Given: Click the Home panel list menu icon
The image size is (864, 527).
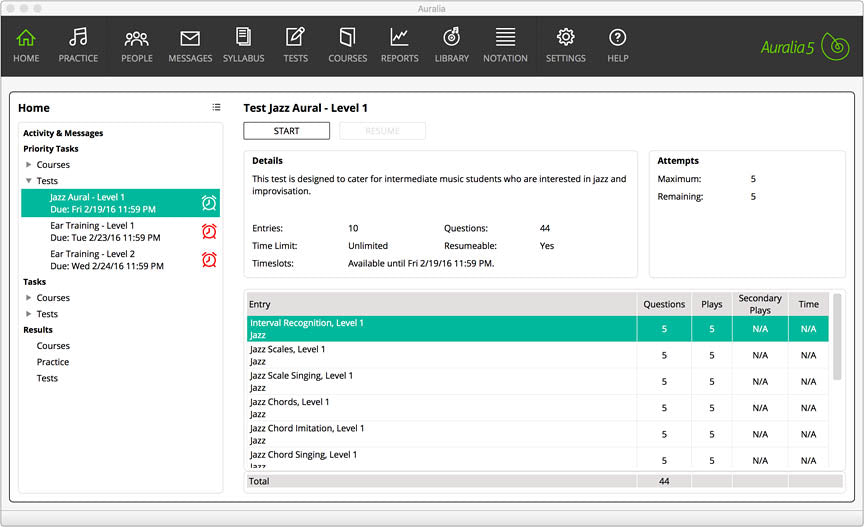Looking at the screenshot, I should pyautogui.click(x=216, y=107).
